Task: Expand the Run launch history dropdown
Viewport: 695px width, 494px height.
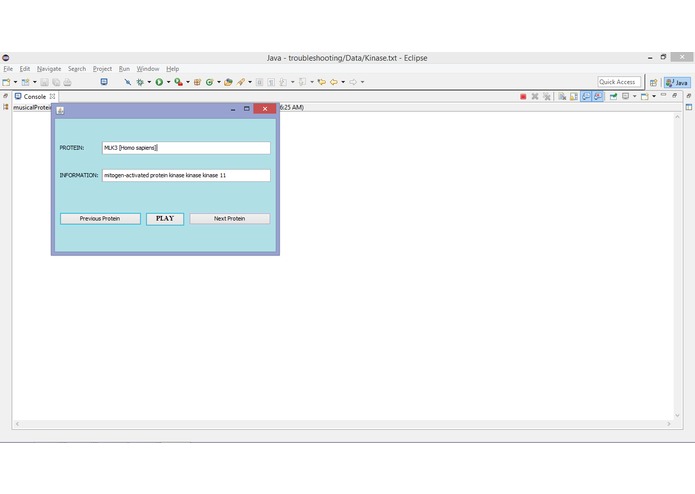Action: (x=168, y=82)
